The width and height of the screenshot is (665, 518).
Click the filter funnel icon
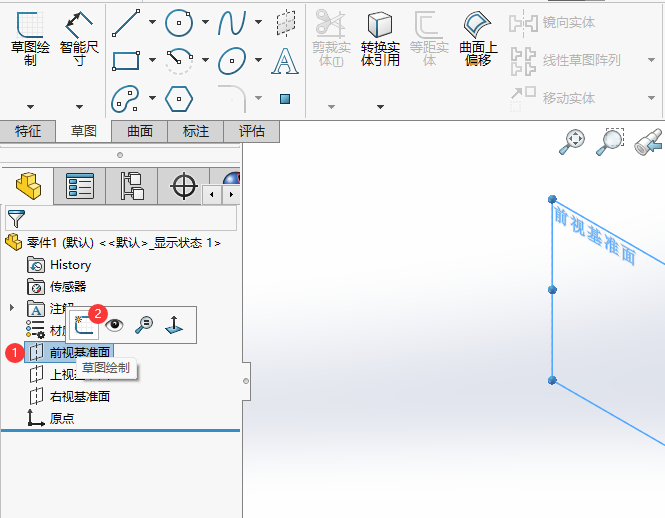click(16, 218)
